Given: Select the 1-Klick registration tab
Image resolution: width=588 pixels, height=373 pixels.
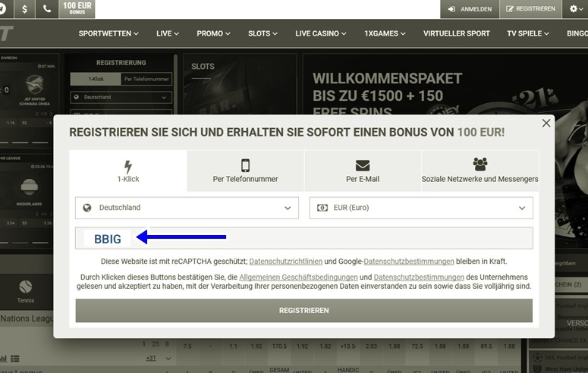Looking at the screenshot, I should coord(128,171).
